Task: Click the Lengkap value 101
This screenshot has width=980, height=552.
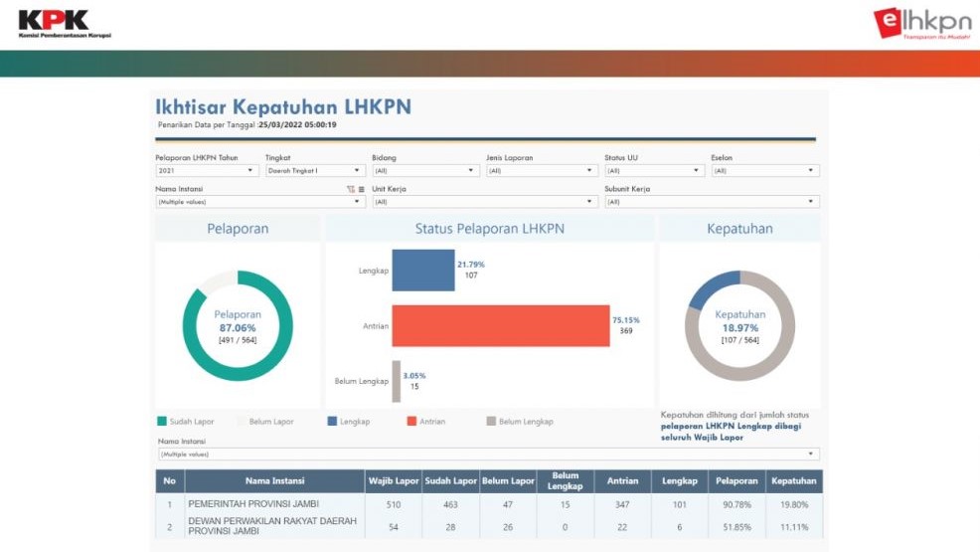Action: coord(680,504)
